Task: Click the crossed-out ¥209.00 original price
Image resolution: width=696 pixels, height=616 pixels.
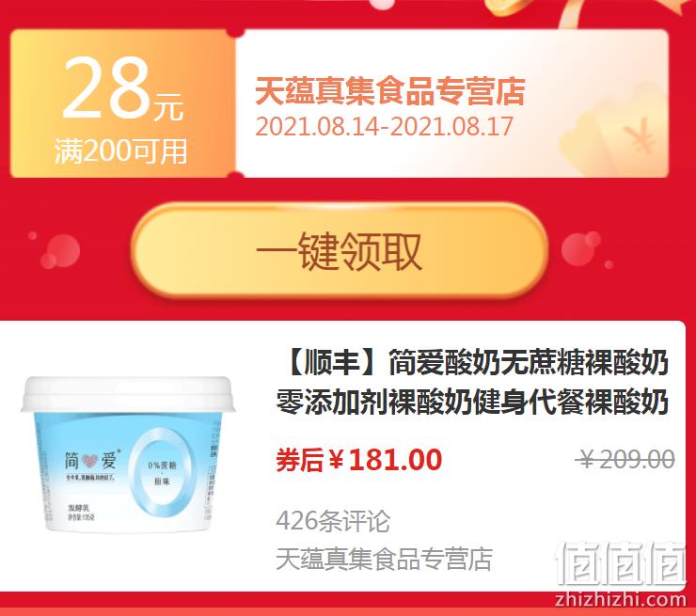Action: 625,459
